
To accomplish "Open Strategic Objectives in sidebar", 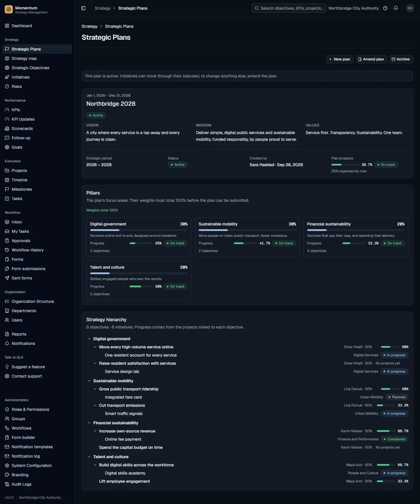I will pos(37,68).
